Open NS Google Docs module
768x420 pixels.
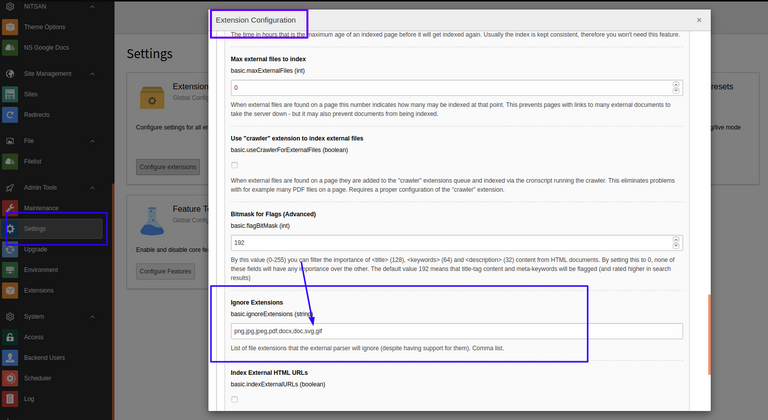point(48,48)
